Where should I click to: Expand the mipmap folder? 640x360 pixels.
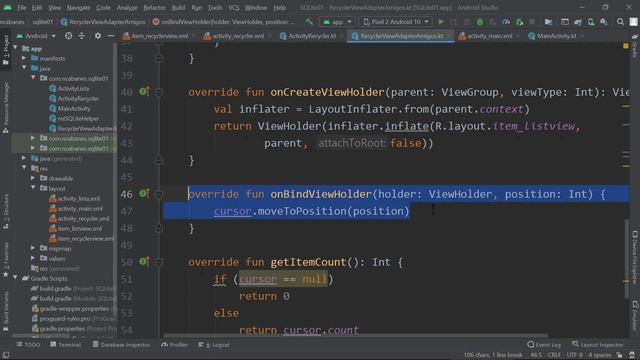(x=33, y=248)
